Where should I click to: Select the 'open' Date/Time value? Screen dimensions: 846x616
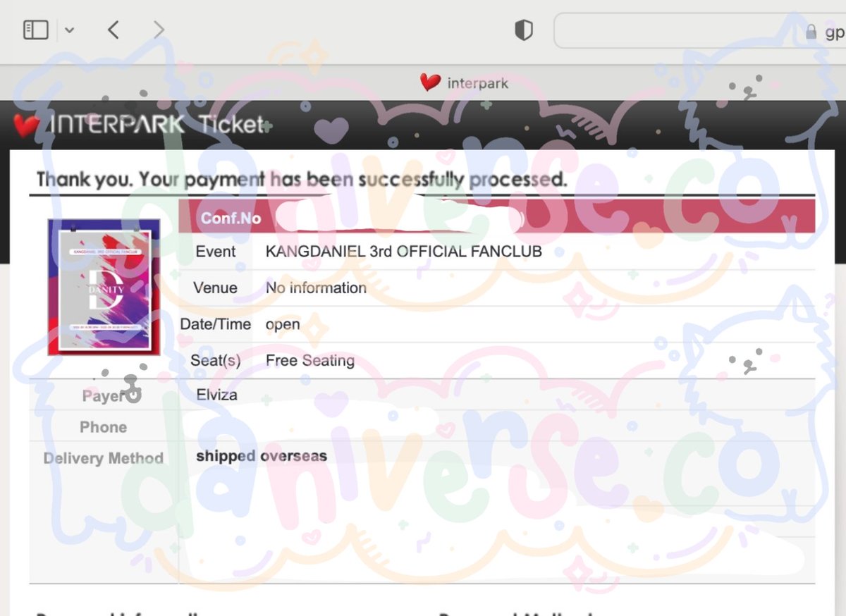pos(283,325)
